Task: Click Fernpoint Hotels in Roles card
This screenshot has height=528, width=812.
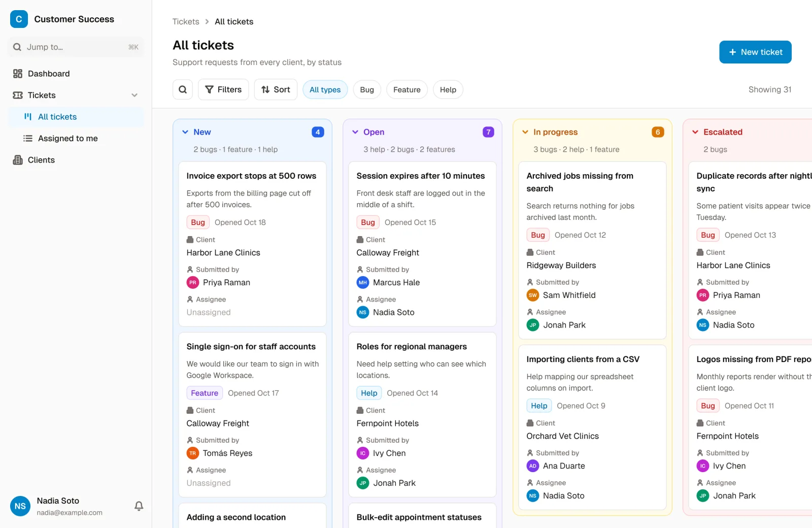Action: point(388,423)
